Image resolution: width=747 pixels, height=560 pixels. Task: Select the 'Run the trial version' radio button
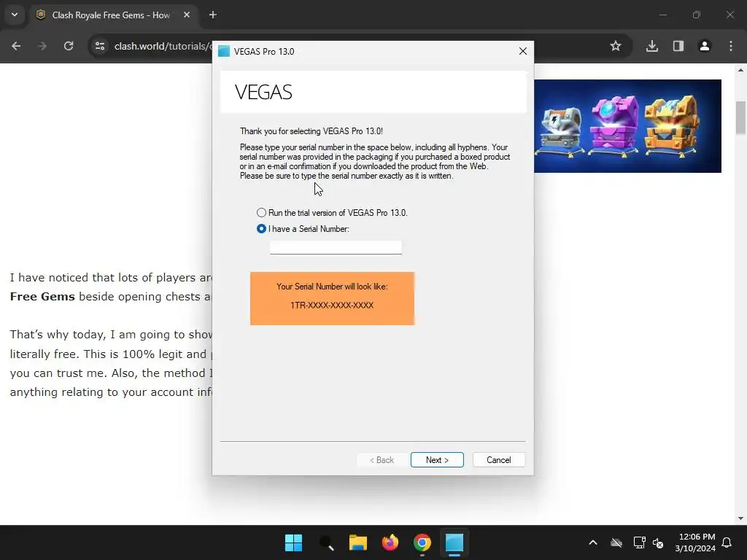pos(261,213)
